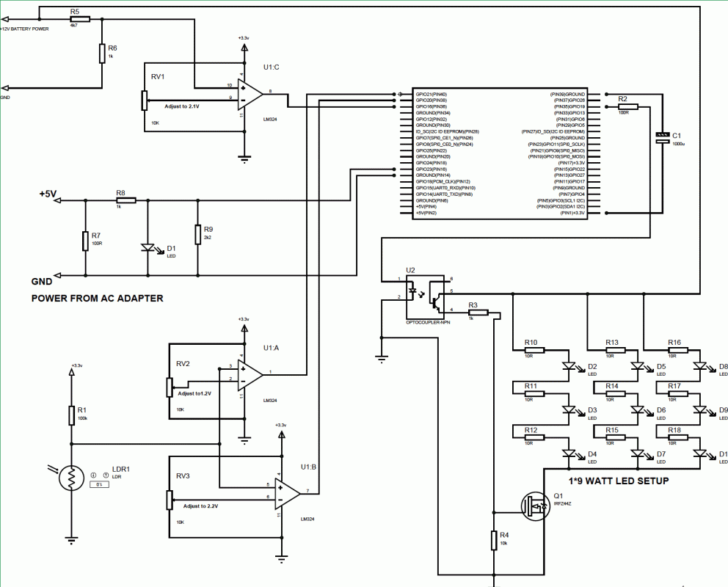
Task: Select the U1:B op-amp triangle
Action: pyautogui.click(x=286, y=492)
